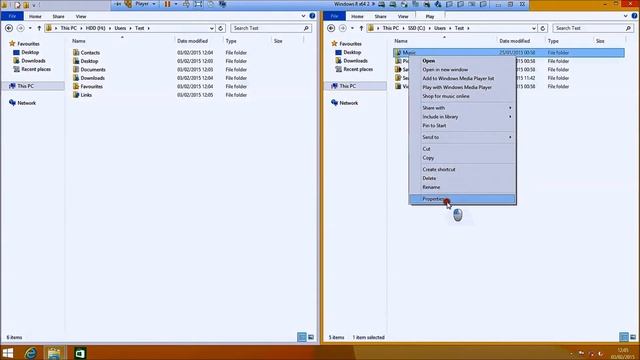The image size is (640, 360).
Task: Expand address history dropdown in HDD (H:) window
Action: [211, 28]
